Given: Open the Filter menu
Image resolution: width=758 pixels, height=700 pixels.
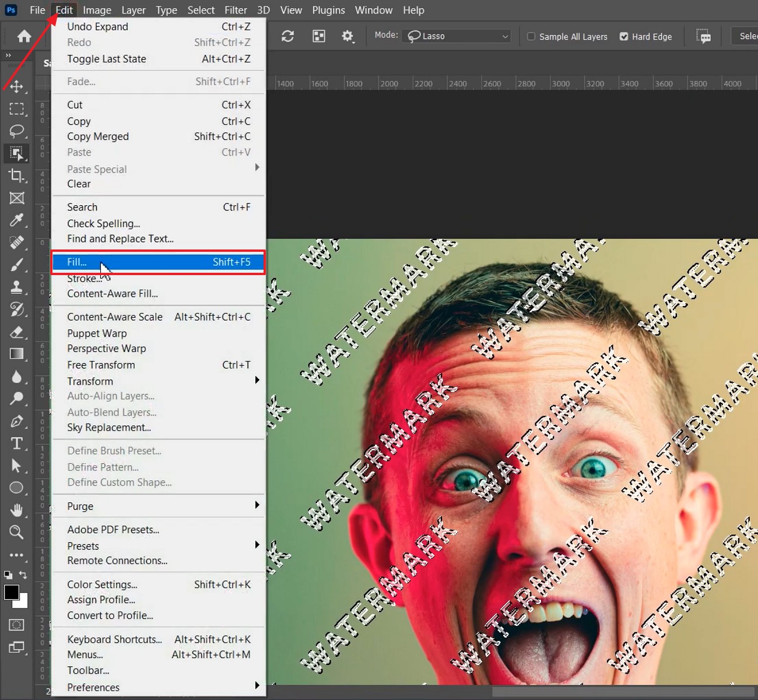Looking at the screenshot, I should pyautogui.click(x=236, y=10).
